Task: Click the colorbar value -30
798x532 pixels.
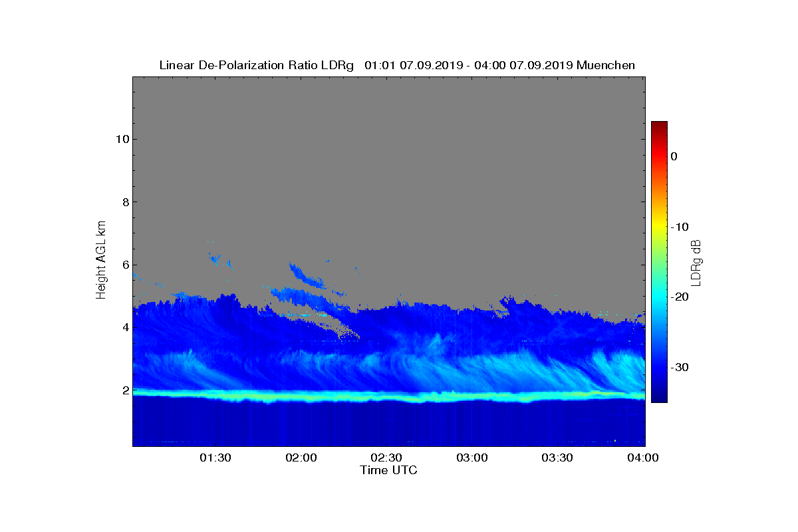Action: (679, 368)
